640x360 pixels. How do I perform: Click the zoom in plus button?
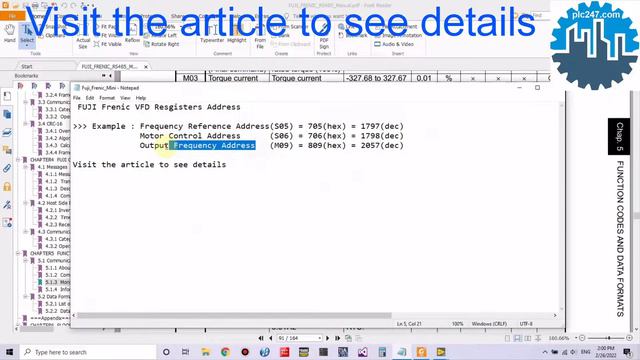(629, 338)
